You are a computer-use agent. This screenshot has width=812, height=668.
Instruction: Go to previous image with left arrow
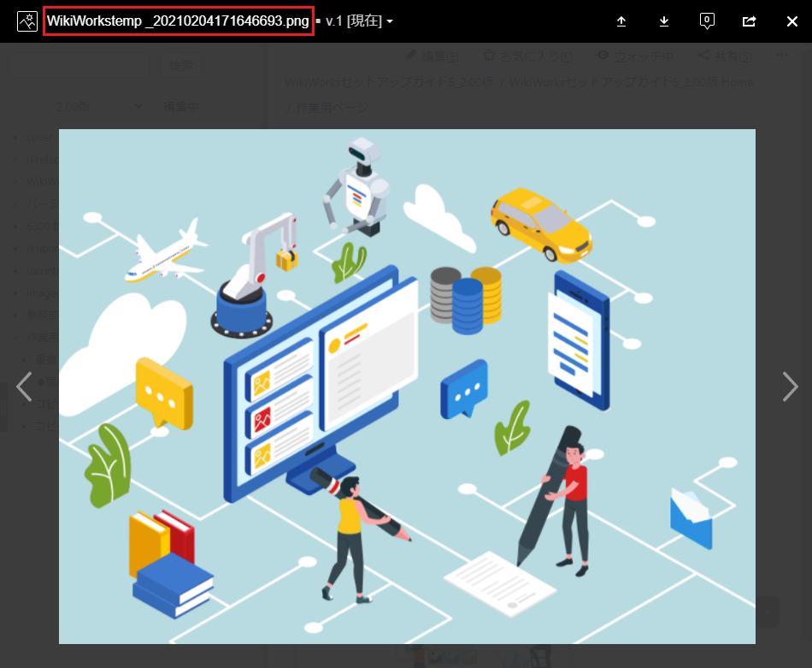click(24, 387)
